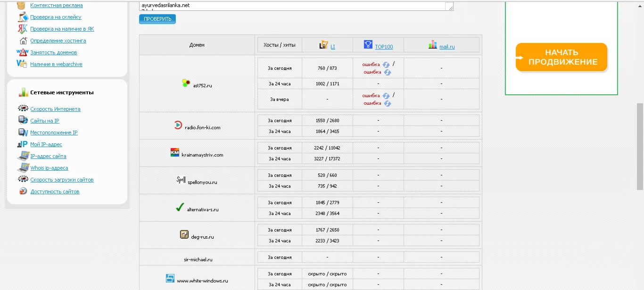Open Проверка на наличие в ЯК link

(x=62, y=29)
